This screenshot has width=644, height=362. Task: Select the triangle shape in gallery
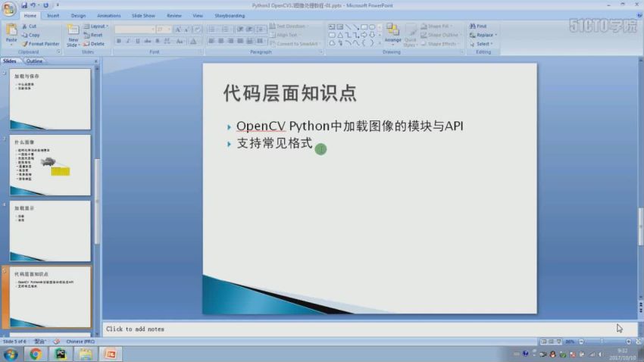click(340, 35)
